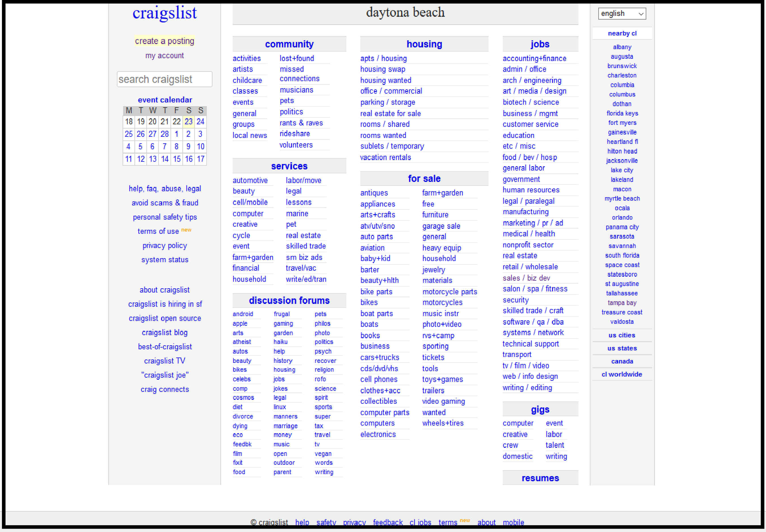Expand the us cities list

[x=622, y=335]
